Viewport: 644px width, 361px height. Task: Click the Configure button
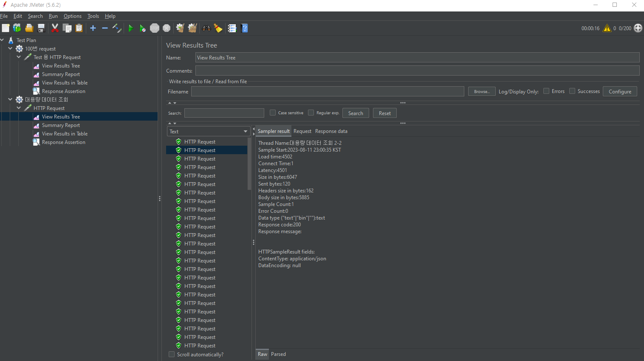click(x=620, y=91)
